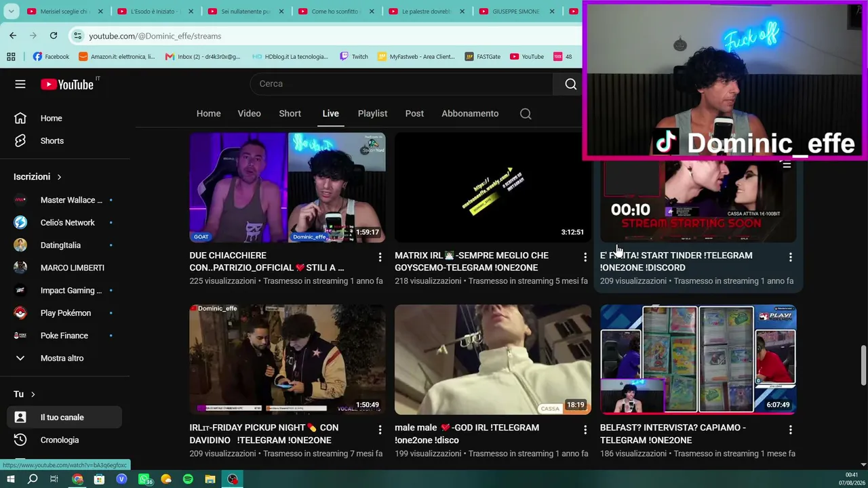Open the Facebook bookmark
Viewport: 868px width, 488px height.
[52, 57]
